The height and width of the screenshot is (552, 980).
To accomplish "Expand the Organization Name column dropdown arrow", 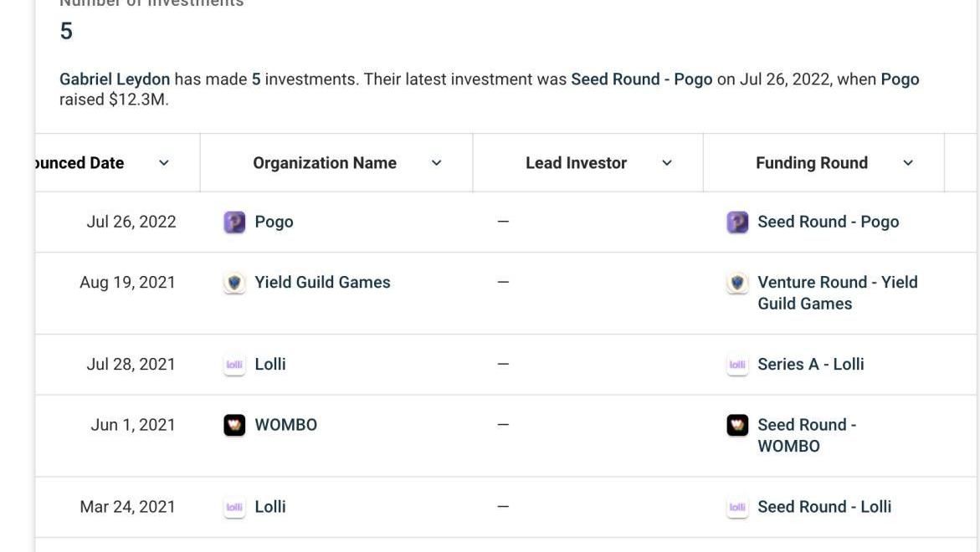I will [436, 163].
